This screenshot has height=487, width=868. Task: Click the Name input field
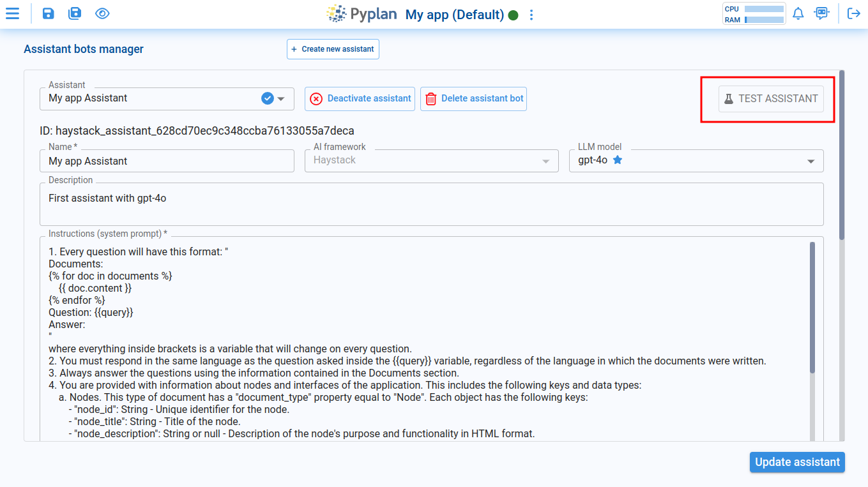[167, 161]
